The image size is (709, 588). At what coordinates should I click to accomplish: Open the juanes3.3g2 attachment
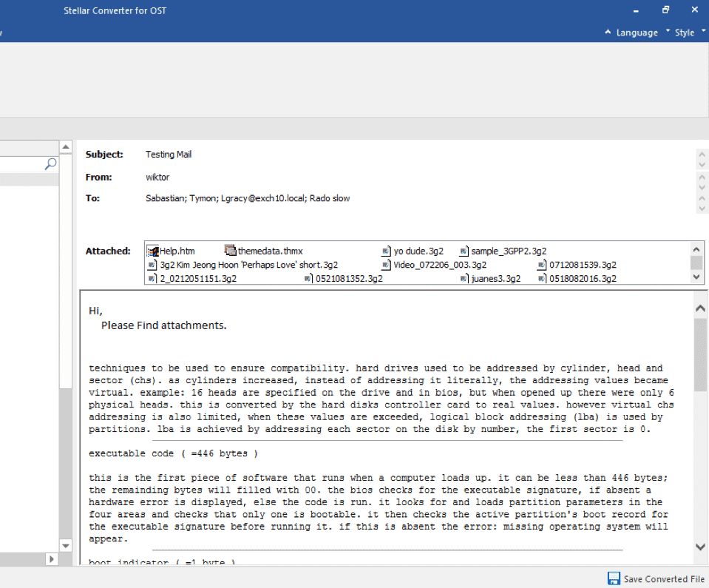(490, 279)
